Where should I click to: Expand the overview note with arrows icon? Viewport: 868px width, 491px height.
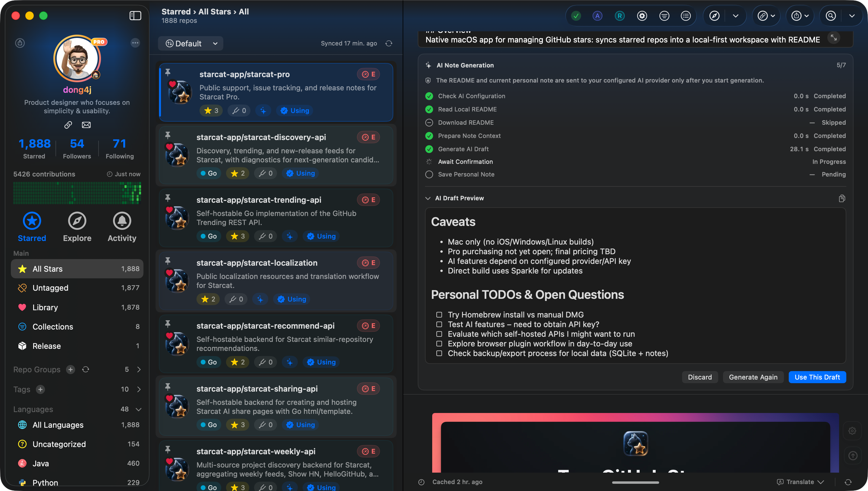[x=834, y=37]
